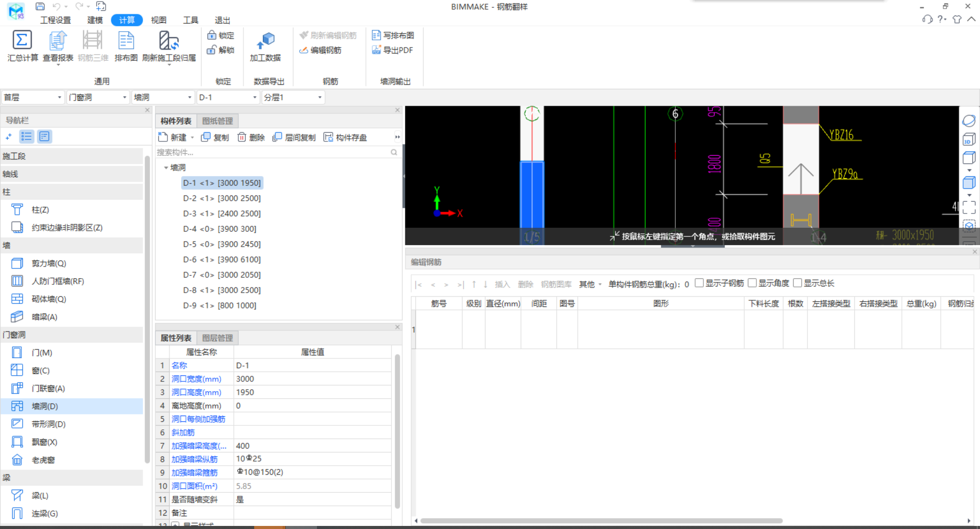Click search magnifier in component search
The height and width of the screenshot is (529, 980).
coord(394,152)
